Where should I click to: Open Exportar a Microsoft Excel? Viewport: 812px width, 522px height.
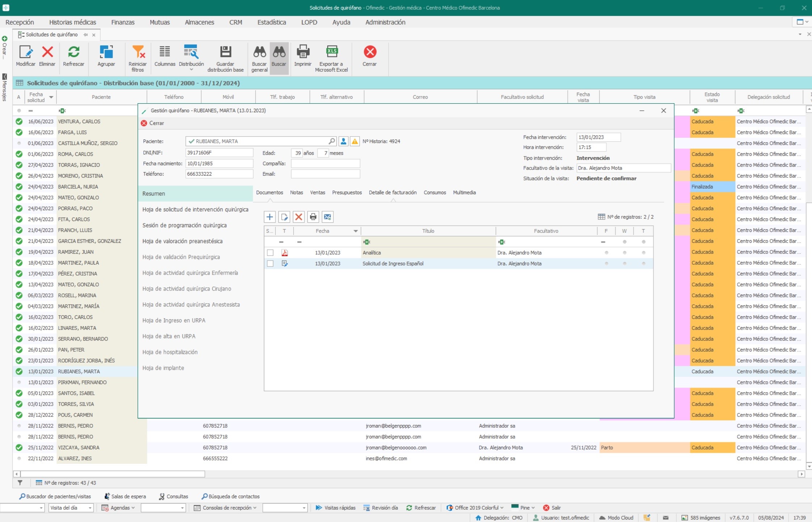(x=331, y=53)
